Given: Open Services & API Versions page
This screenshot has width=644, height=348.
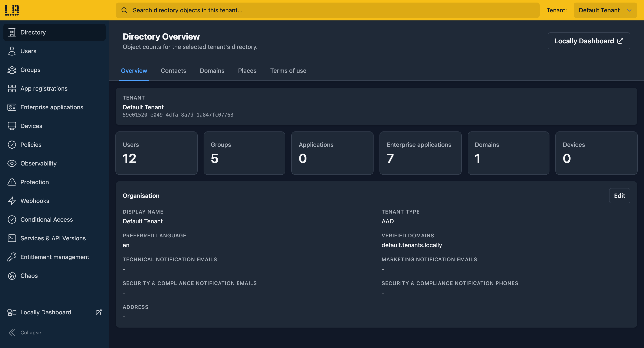Looking at the screenshot, I should coord(55,238).
